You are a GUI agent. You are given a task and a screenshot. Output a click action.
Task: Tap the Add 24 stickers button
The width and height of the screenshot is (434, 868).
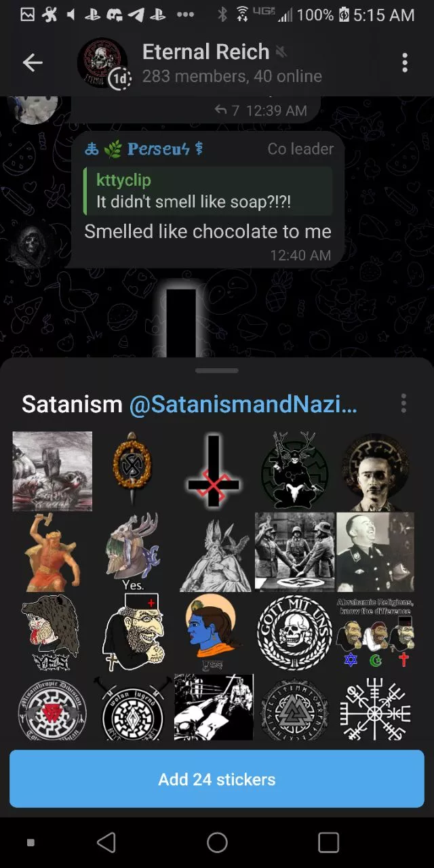click(x=217, y=779)
